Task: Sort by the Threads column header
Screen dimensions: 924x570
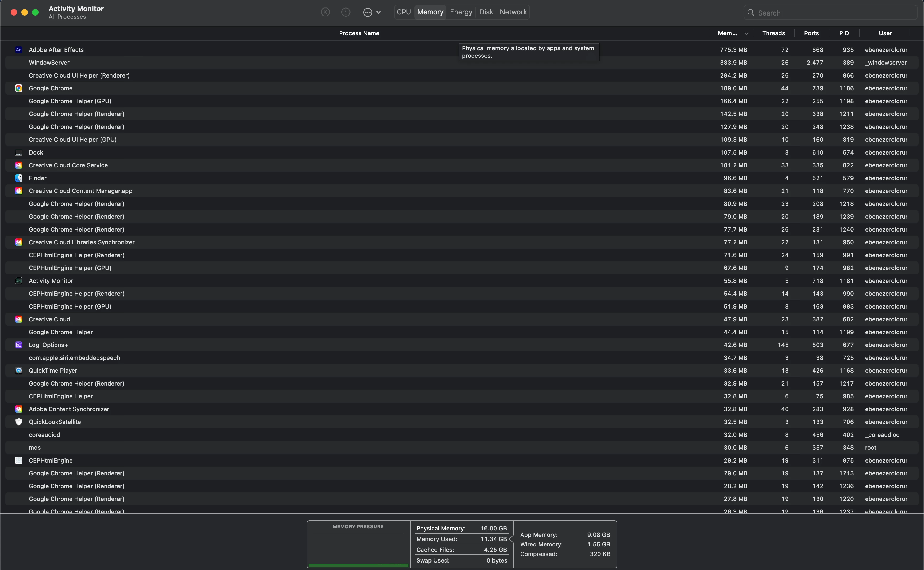Action: pos(773,33)
